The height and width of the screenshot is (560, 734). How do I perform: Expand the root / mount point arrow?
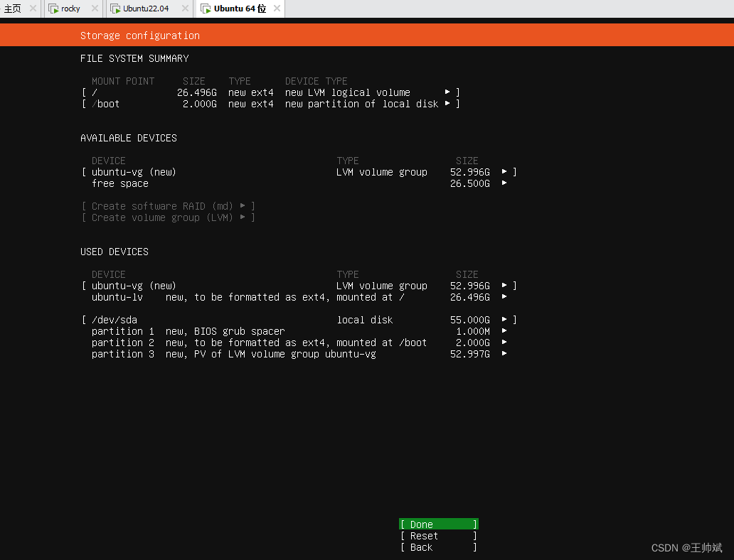pos(447,92)
